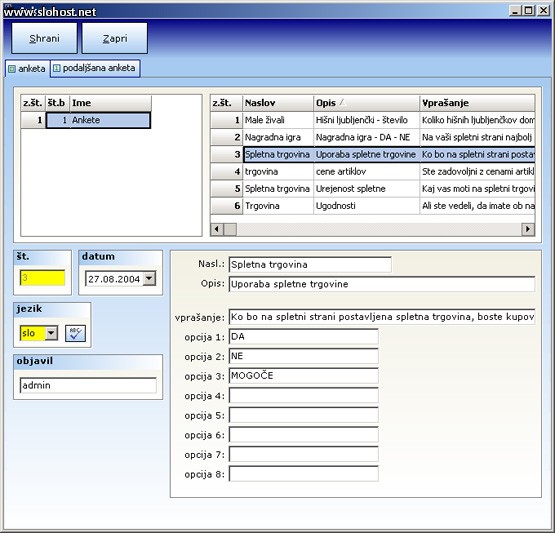Switch to the podaljšana anketa tab
This screenshot has height=533, width=555.
click(95, 68)
